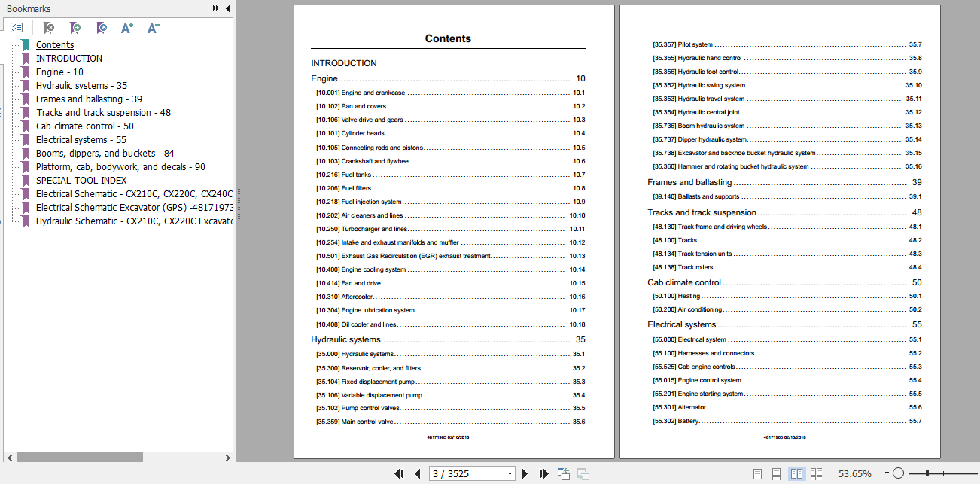Open the page number dropdown arrow
This screenshot has height=484, width=980.
coord(510,474)
